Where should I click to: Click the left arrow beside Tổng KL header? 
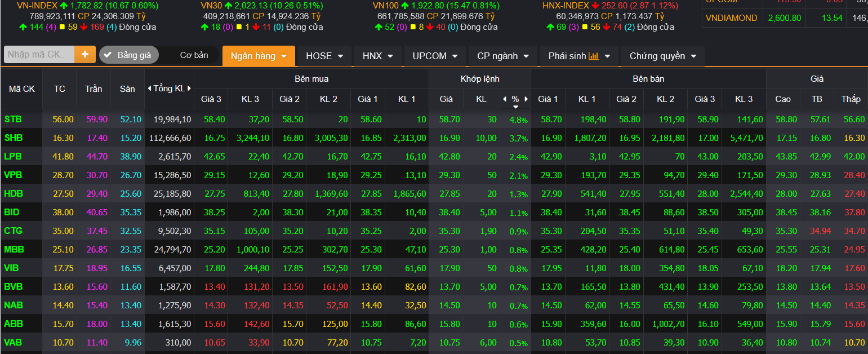click(149, 88)
